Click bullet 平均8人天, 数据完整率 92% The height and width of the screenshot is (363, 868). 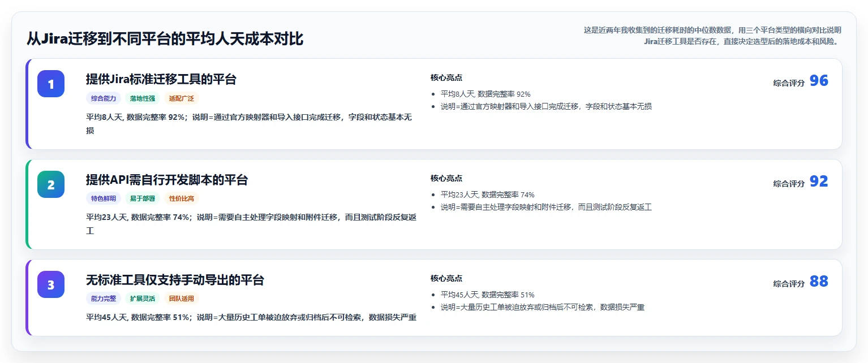[x=485, y=94]
